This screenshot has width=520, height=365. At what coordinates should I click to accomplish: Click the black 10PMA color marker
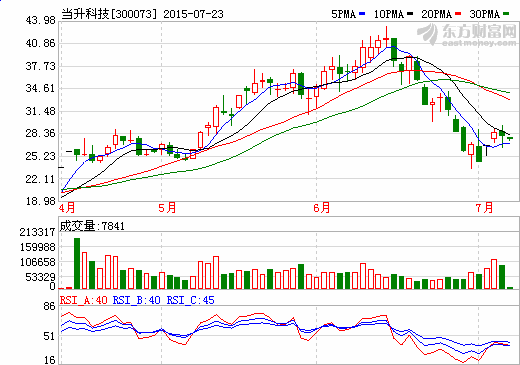tap(410, 14)
